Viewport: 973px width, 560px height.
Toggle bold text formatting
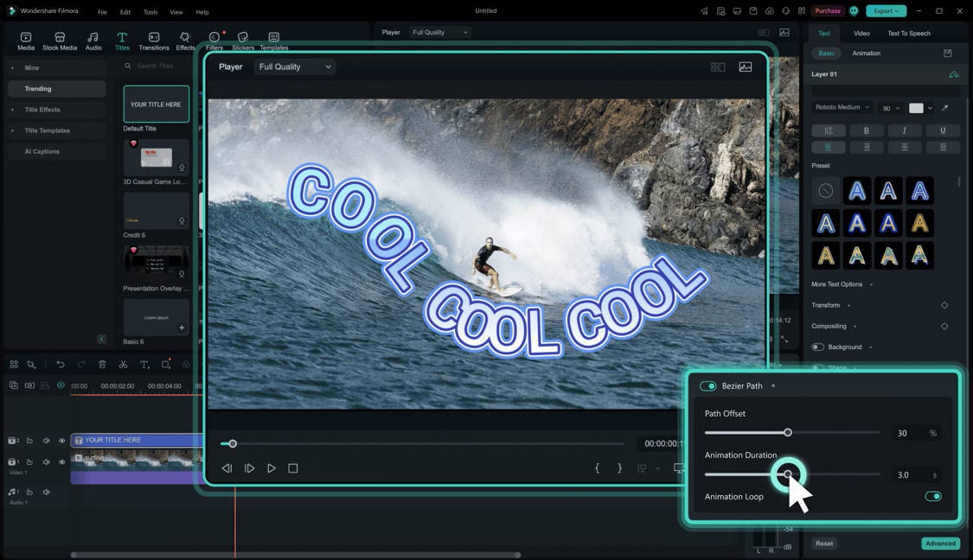point(867,130)
